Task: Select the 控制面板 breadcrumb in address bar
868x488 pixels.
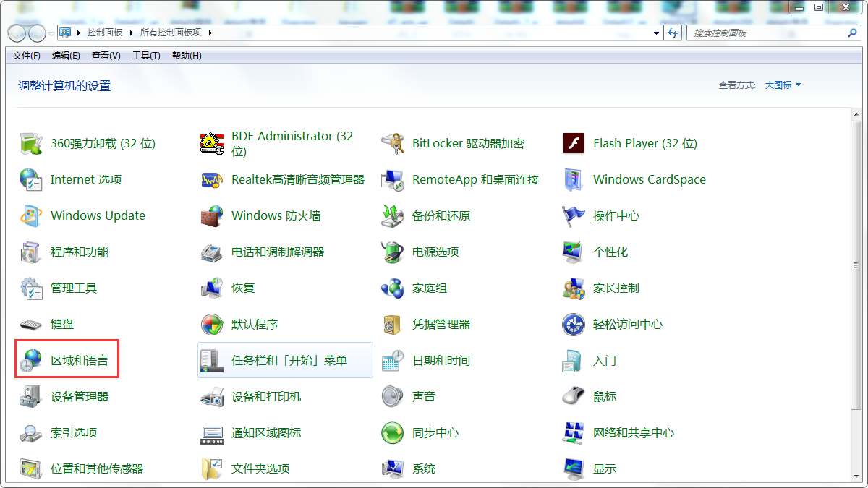Action: 105,33
